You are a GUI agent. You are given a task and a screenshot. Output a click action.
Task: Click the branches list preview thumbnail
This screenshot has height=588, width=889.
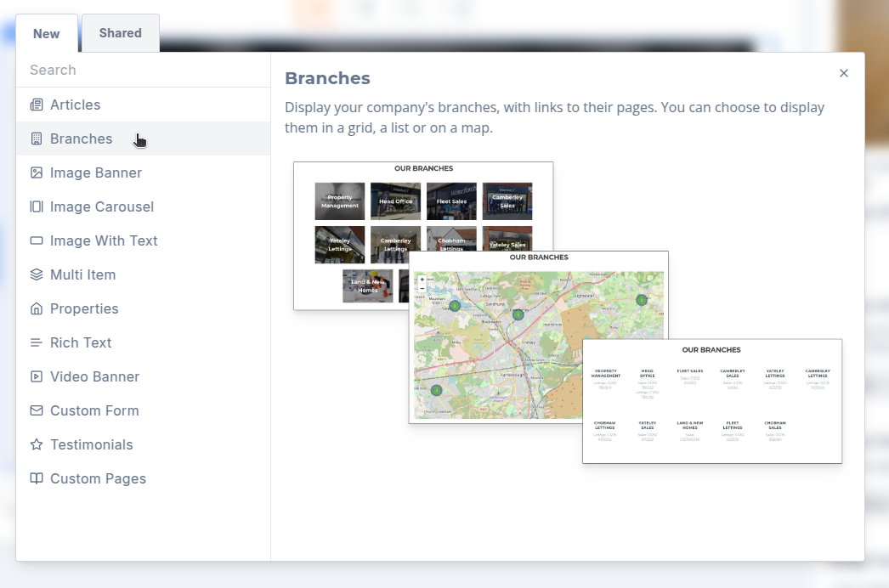click(x=712, y=401)
